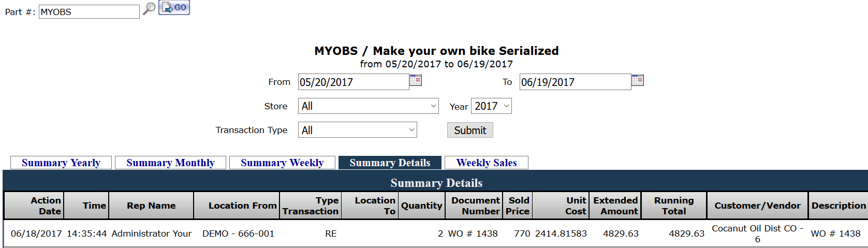The width and height of the screenshot is (868, 248).
Task: Focus the From date text field
Action: 353,82
